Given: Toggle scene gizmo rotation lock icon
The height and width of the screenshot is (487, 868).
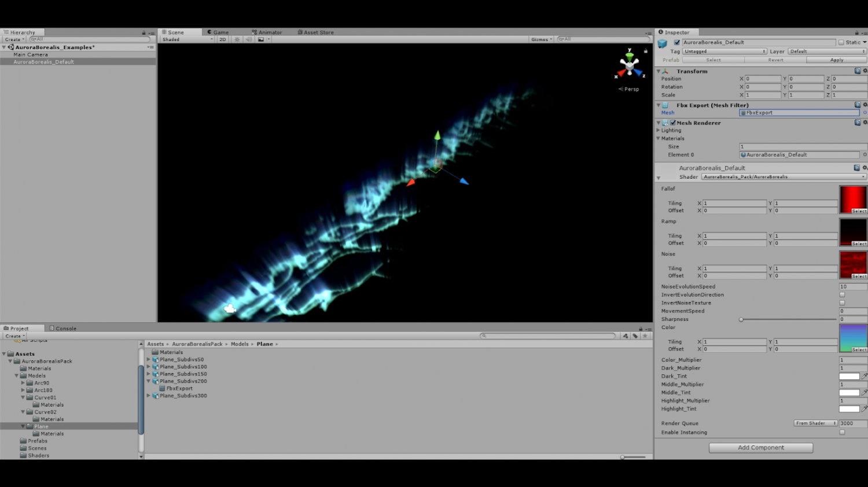Looking at the screenshot, I should [646, 51].
